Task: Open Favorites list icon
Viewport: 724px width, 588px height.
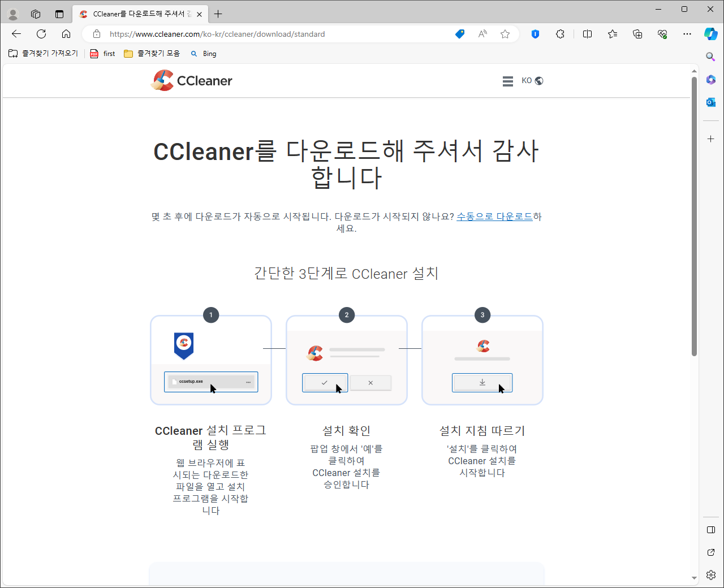Action: 613,34
